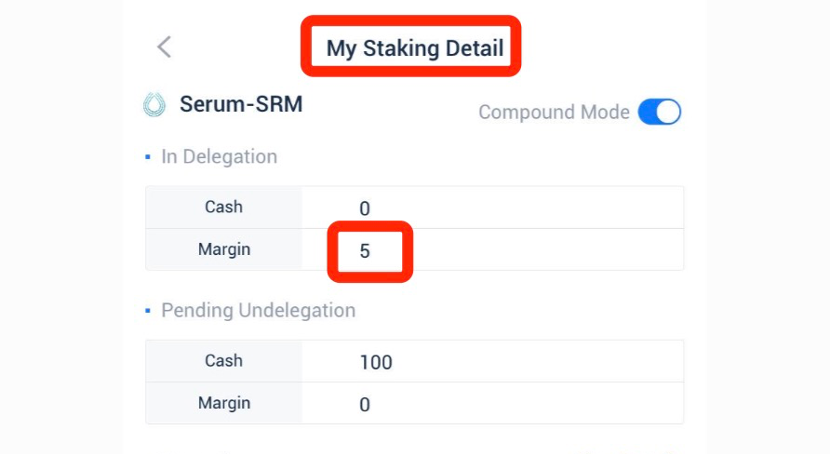Image resolution: width=830 pixels, height=454 pixels.
Task: Click the Compound Mode label text
Action: [x=553, y=112]
